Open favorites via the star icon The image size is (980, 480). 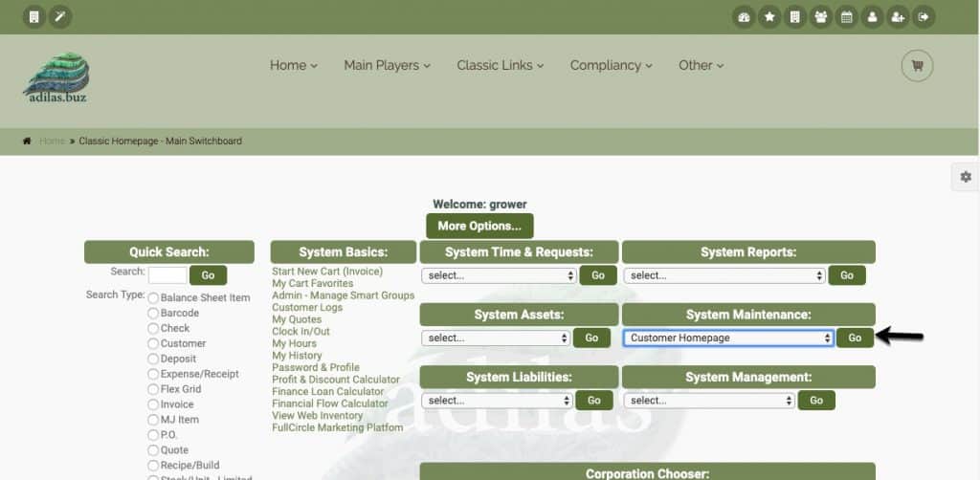tap(769, 17)
